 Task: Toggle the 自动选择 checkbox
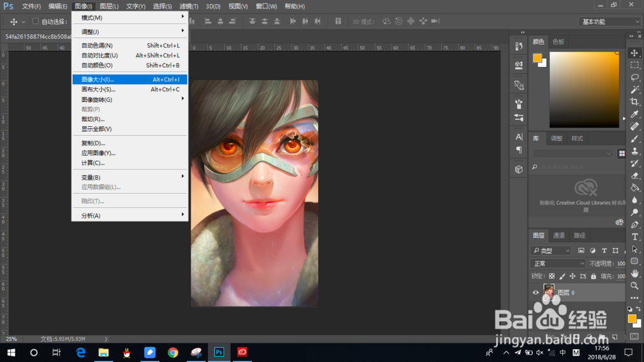35,21
